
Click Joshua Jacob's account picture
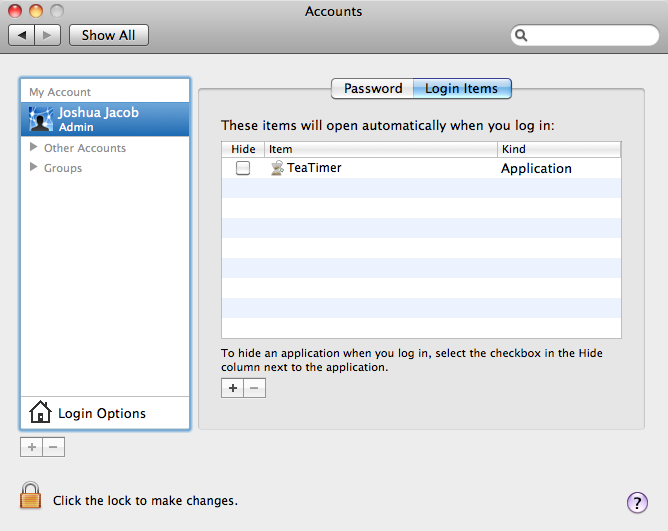(x=41, y=119)
